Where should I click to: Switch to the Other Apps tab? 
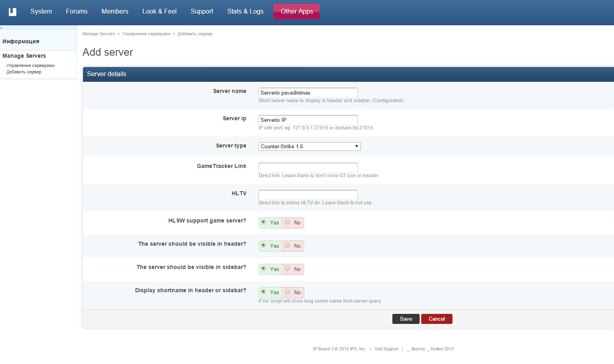coord(297,11)
